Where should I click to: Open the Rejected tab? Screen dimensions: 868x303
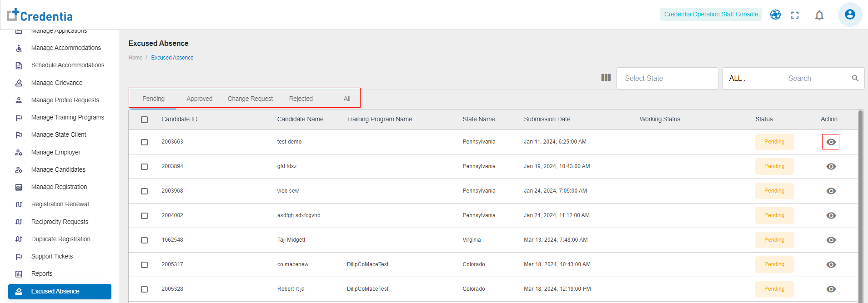(301, 99)
